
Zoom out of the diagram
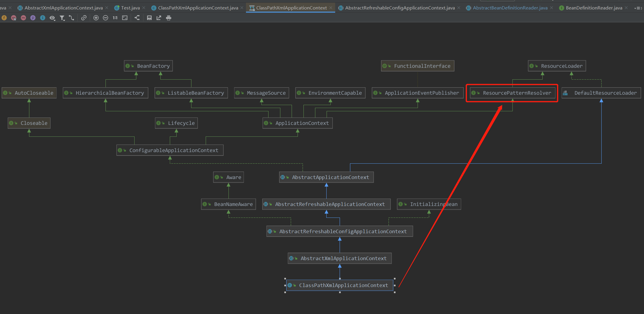point(106,18)
